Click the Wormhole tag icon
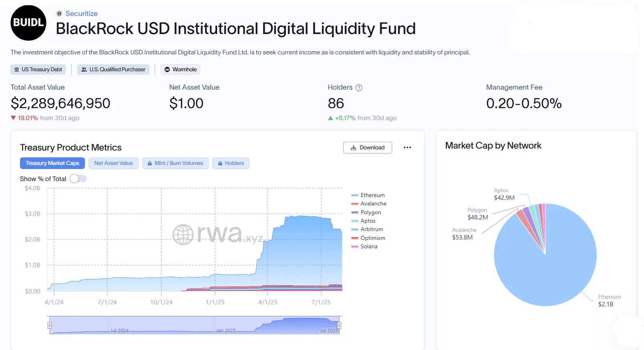644x350 pixels. (167, 70)
